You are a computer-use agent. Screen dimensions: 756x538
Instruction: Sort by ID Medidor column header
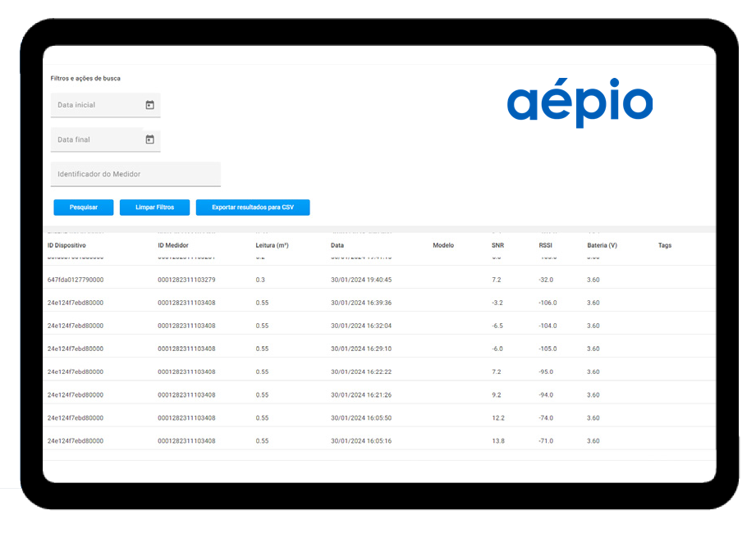(x=173, y=245)
